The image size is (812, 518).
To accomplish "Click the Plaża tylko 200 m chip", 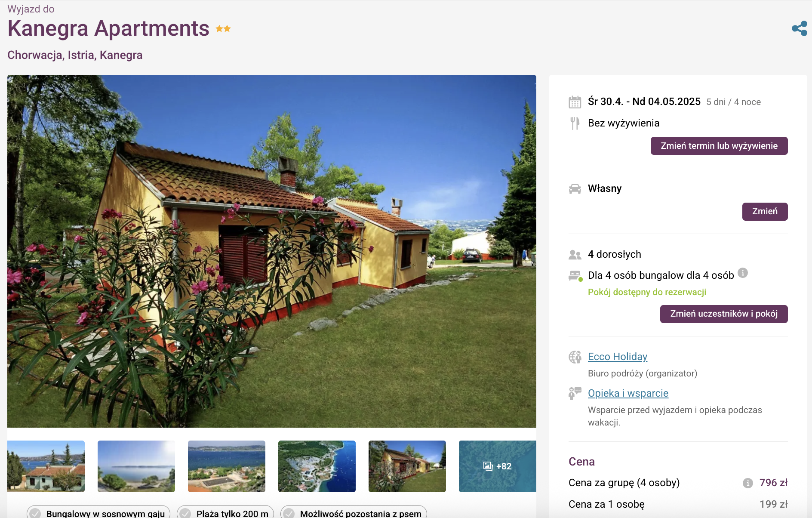I will (x=225, y=513).
